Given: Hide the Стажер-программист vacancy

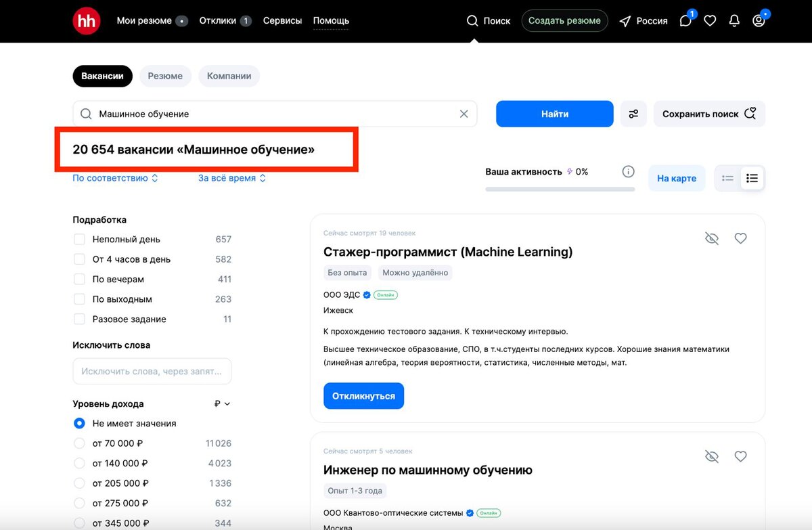Looking at the screenshot, I should click(711, 238).
